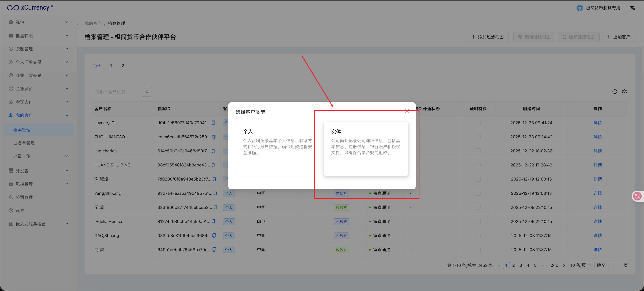Close the customer type dialog

(x=407, y=111)
